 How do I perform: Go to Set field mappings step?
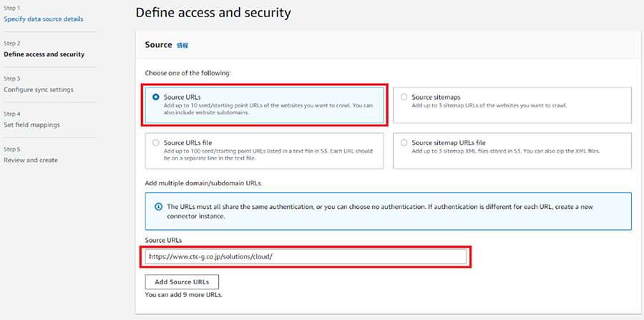coord(31,125)
